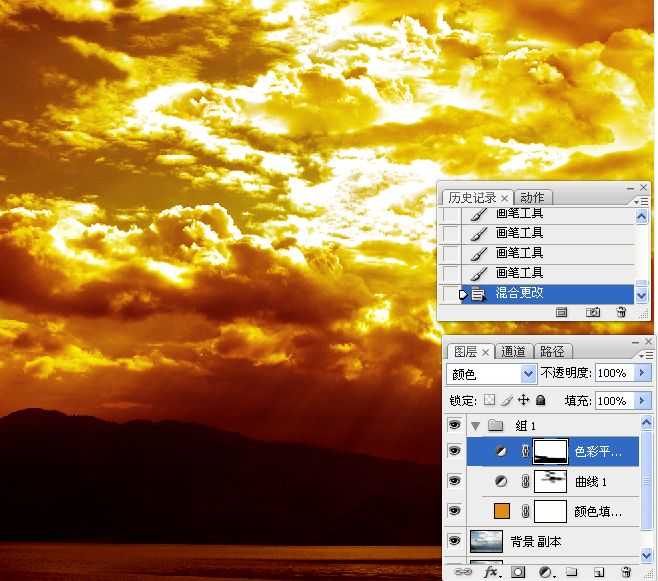
Task: Toggle visibility of 组 1 group
Action: 454,425
